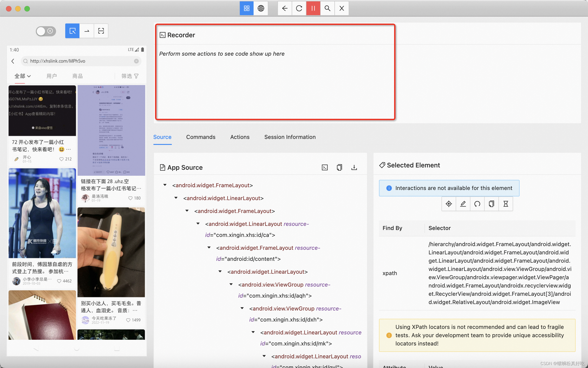
Task: Choose tap by coordinates mode
Action: (x=101, y=31)
